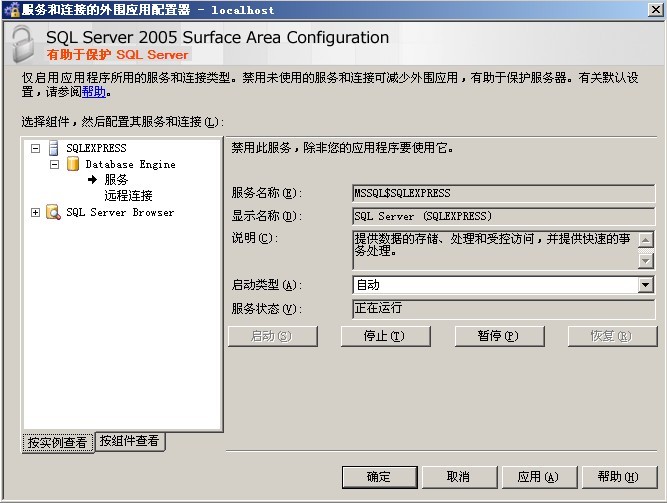
Task: Close the configuration dialog window
Action: coord(655,10)
